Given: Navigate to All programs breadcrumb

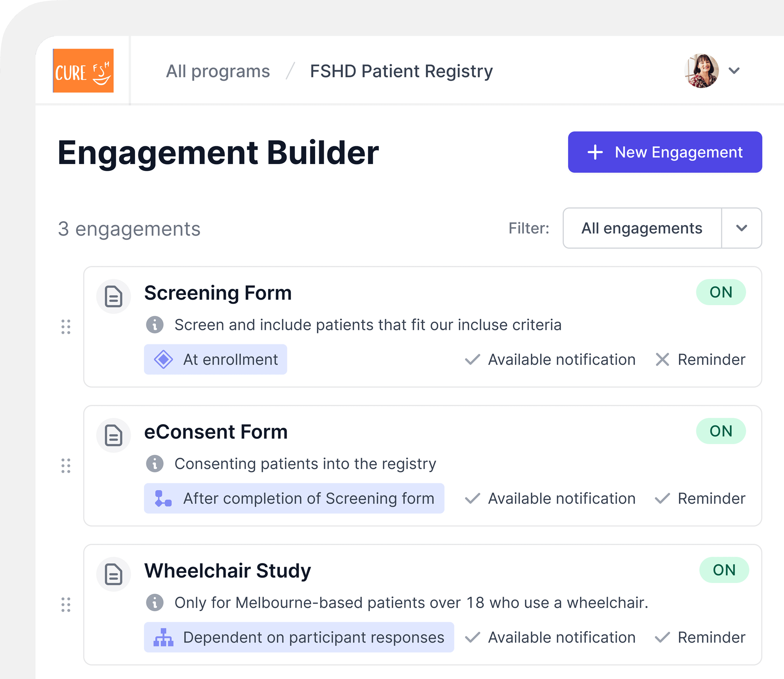Looking at the screenshot, I should tap(218, 70).
